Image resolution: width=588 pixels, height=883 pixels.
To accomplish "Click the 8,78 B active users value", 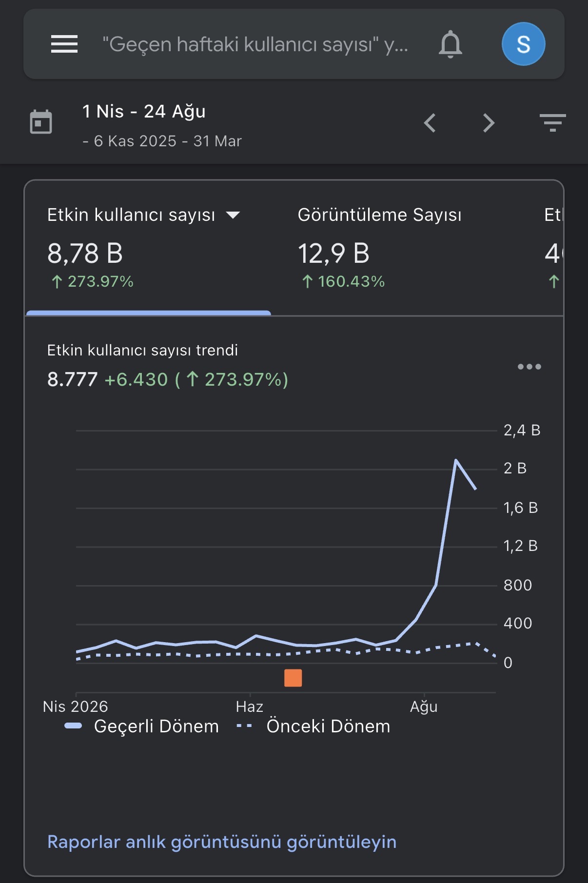I will click(85, 254).
